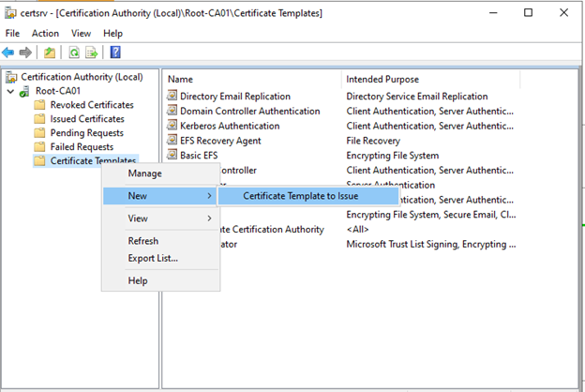Open Help via the toolbar question-mark icon
585x392 pixels.
point(114,53)
